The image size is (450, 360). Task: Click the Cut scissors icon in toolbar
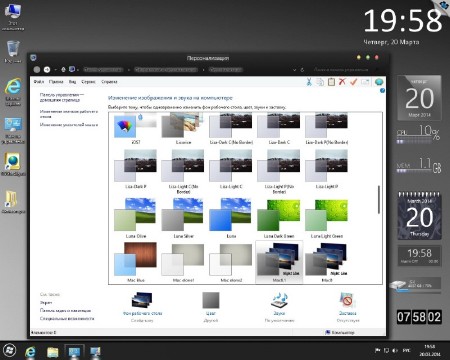point(309,82)
